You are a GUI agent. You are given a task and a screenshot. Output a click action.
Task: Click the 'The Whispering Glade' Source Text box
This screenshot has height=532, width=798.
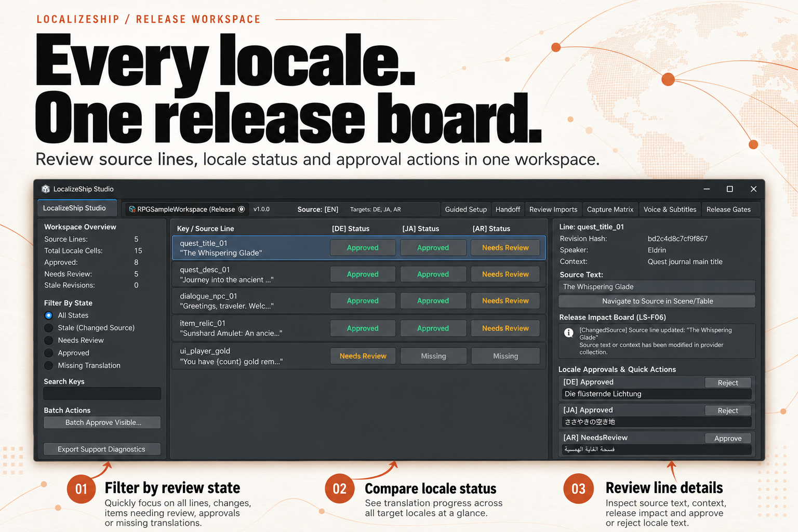[x=657, y=287]
